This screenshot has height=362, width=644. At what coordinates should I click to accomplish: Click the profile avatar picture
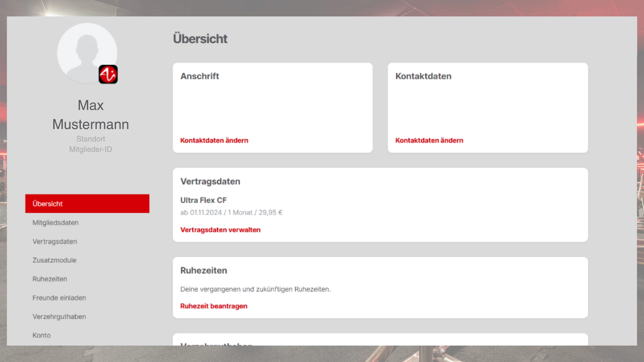pyautogui.click(x=84, y=50)
